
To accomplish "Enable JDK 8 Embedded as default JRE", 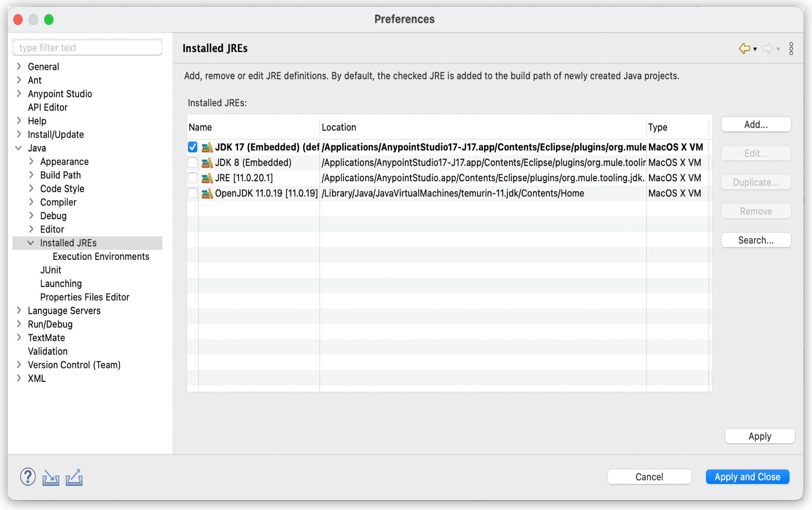I will (192, 162).
